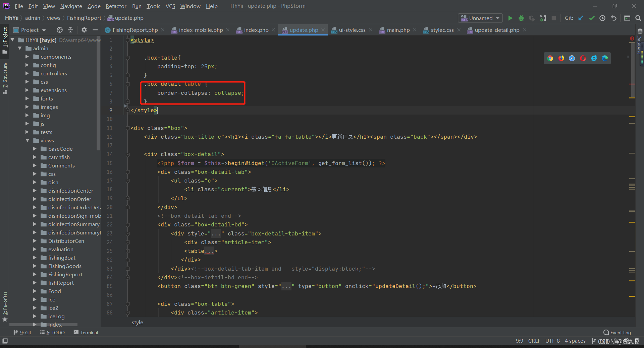Rollback changes icon
The image size is (644, 348).
pos(613,18)
